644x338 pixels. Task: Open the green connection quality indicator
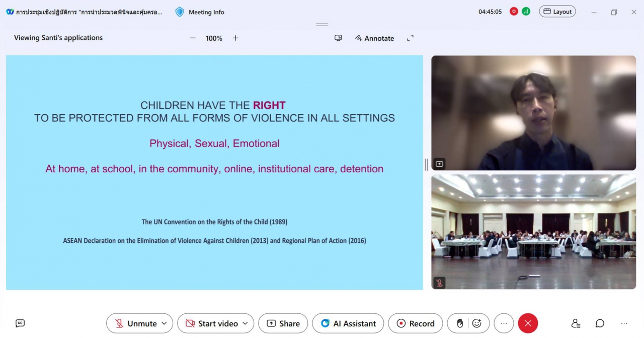click(x=526, y=12)
